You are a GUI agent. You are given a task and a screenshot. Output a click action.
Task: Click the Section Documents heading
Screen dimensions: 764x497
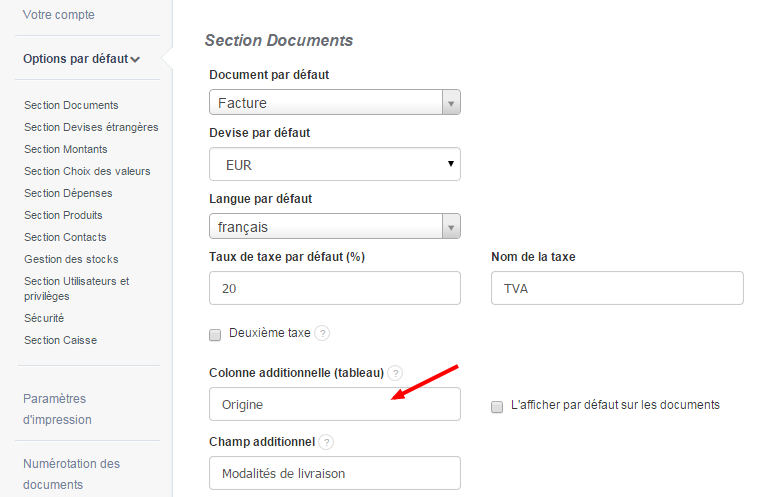[279, 40]
